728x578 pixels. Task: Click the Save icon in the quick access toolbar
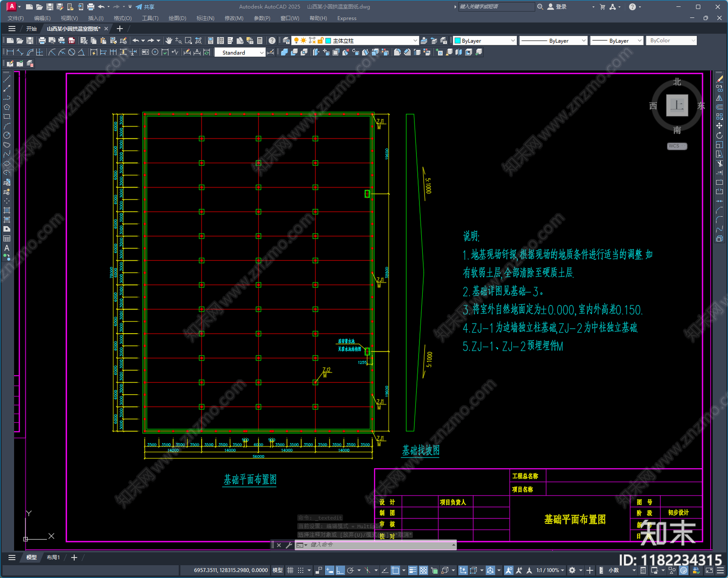[50, 7]
